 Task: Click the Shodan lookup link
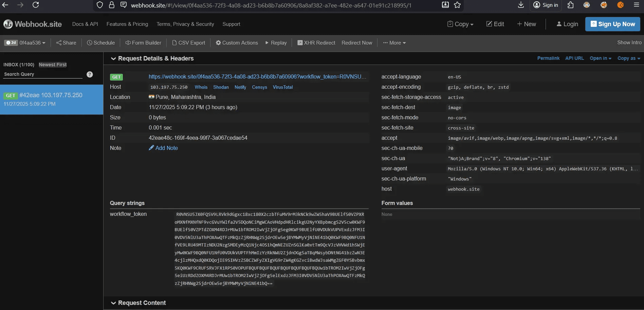coord(221,87)
